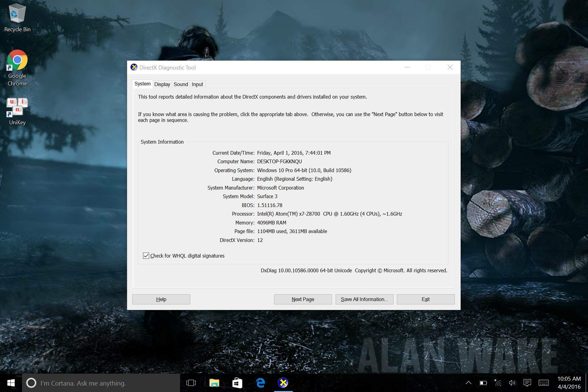
Task: Check the battery status icon
Action: 483,383
